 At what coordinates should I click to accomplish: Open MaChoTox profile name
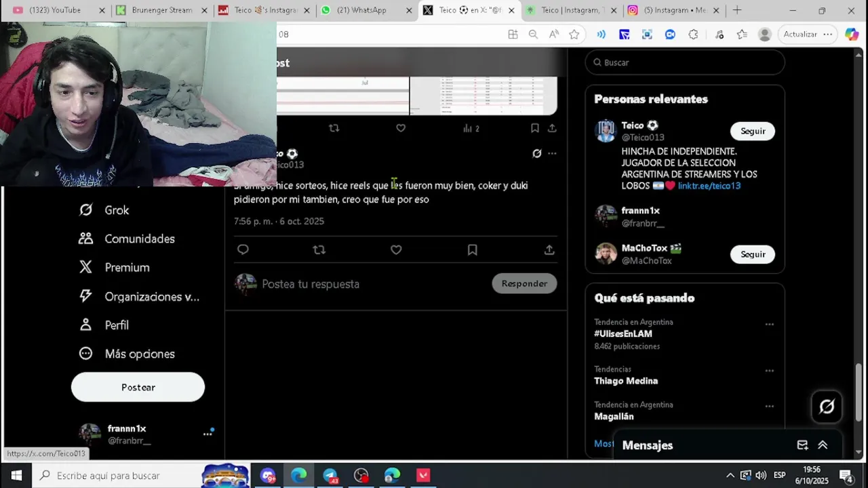645,248
